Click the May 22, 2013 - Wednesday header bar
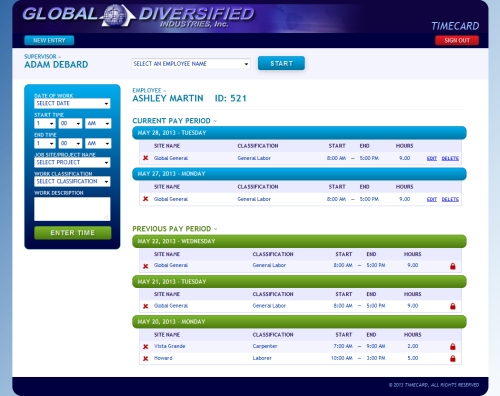500x396 pixels. [299, 241]
